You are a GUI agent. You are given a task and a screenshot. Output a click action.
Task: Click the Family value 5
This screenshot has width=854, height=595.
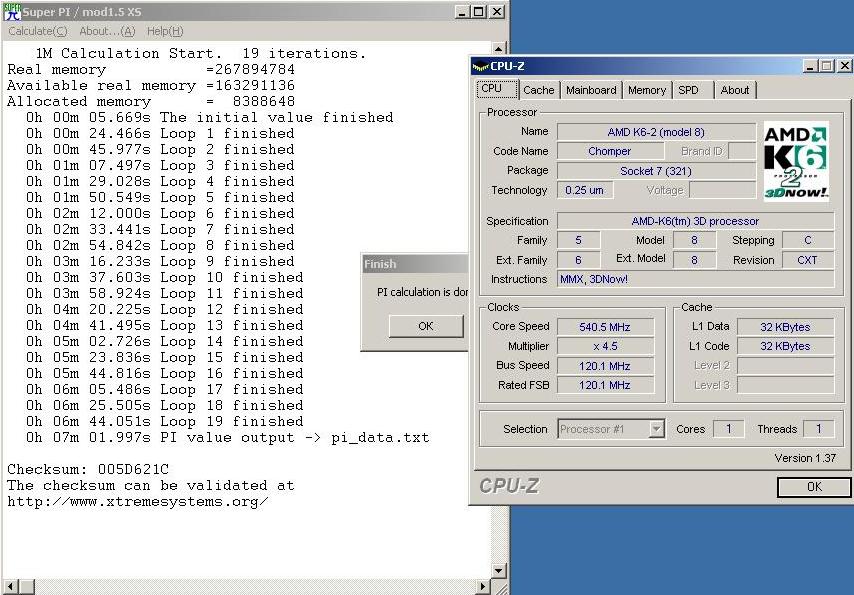578,240
